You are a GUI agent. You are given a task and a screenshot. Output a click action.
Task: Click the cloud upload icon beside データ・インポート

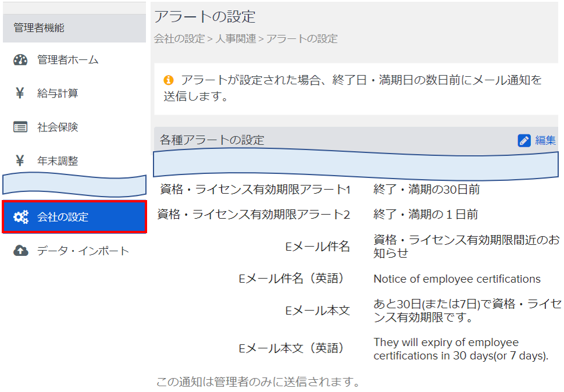[x=21, y=251]
